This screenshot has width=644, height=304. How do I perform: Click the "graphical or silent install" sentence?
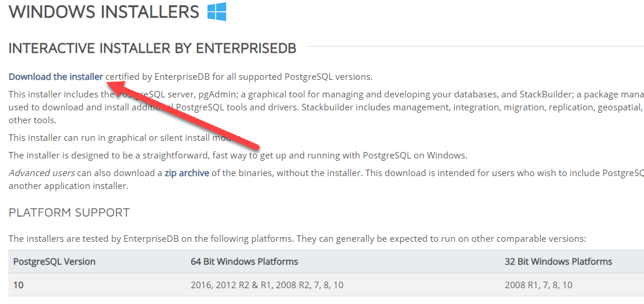[117, 138]
